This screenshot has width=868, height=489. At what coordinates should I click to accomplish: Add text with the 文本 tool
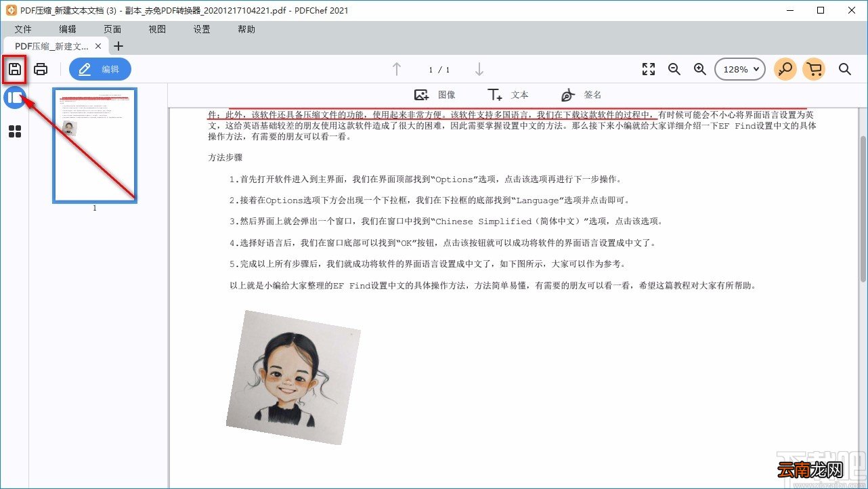coord(508,95)
